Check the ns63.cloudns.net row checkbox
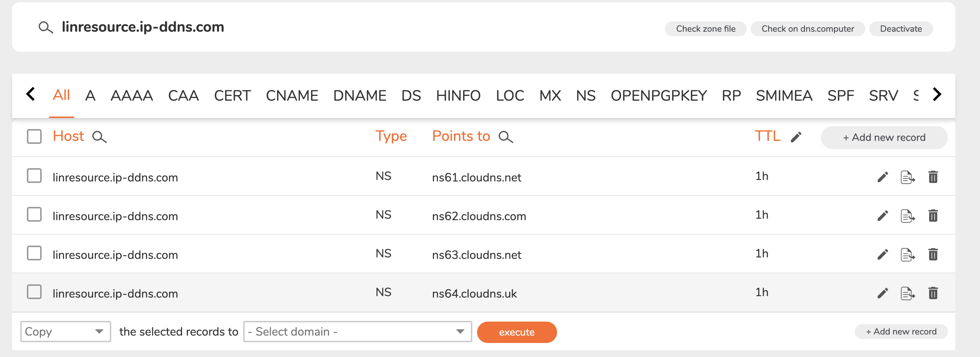The width and height of the screenshot is (980, 357). pyautogui.click(x=34, y=253)
